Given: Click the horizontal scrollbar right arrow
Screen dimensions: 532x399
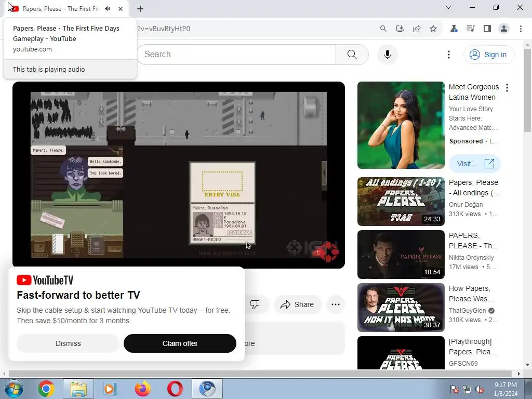Looking at the screenshot, I should pos(518,374).
